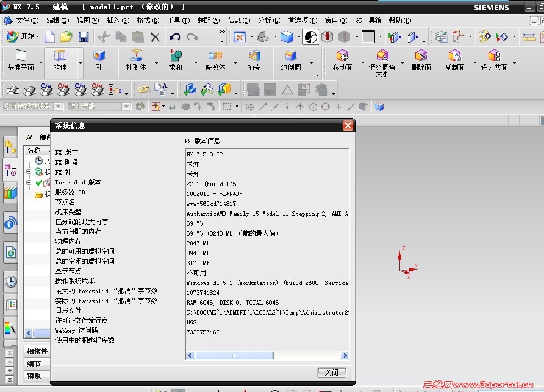Open dropdown arrow next to 移动面
The width and height of the screenshot is (544, 392).
click(363, 63)
